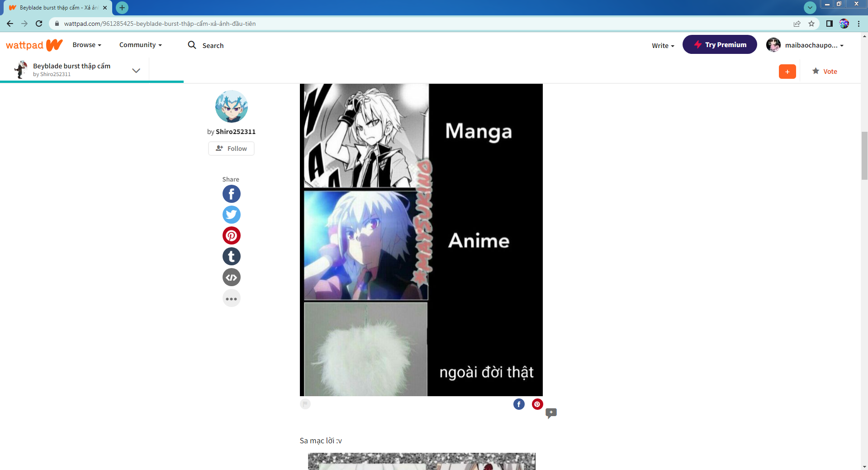Open maibaochaupo profile menu

pos(806,45)
